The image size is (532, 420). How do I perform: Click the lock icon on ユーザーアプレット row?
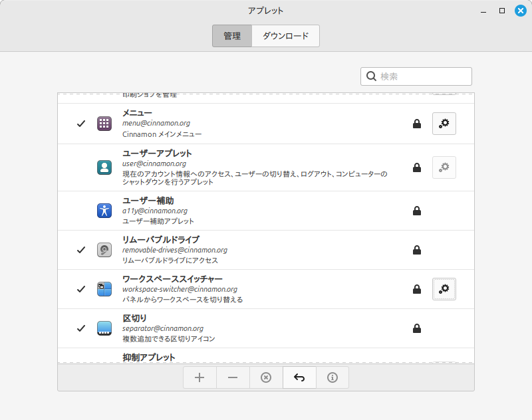pyautogui.click(x=417, y=167)
